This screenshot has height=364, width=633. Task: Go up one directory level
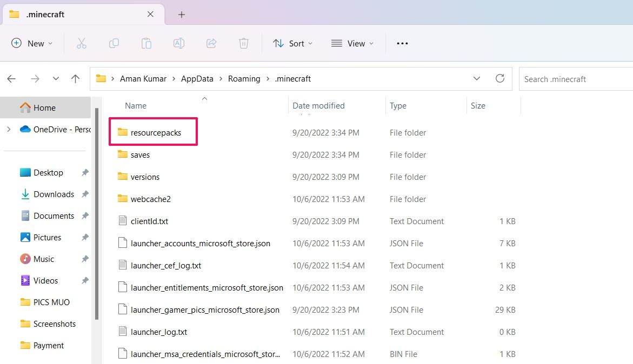click(x=76, y=79)
